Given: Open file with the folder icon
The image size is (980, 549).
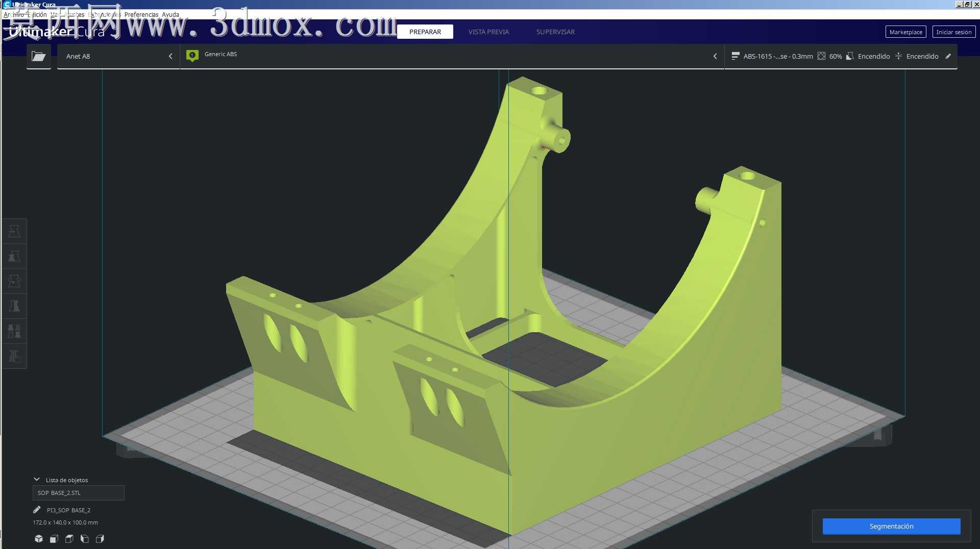Looking at the screenshot, I should coord(39,56).
